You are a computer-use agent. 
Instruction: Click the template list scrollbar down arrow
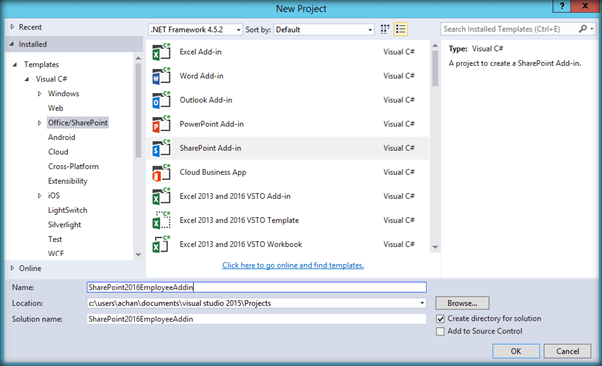tap(435, 247)
